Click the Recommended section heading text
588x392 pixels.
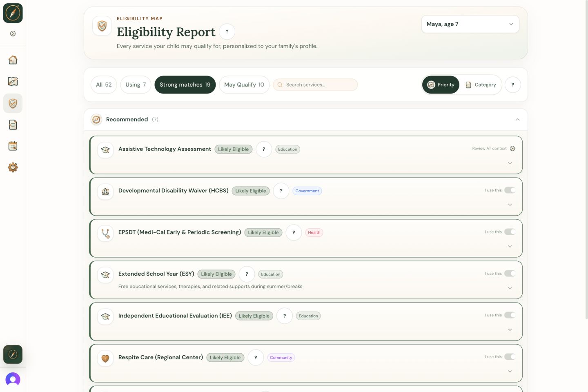click(127, 119)
